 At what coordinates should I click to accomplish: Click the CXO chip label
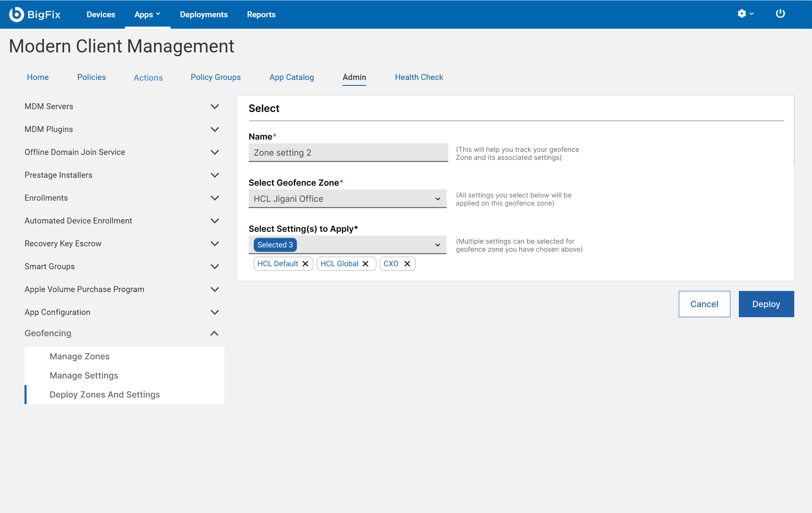(391, 264)
